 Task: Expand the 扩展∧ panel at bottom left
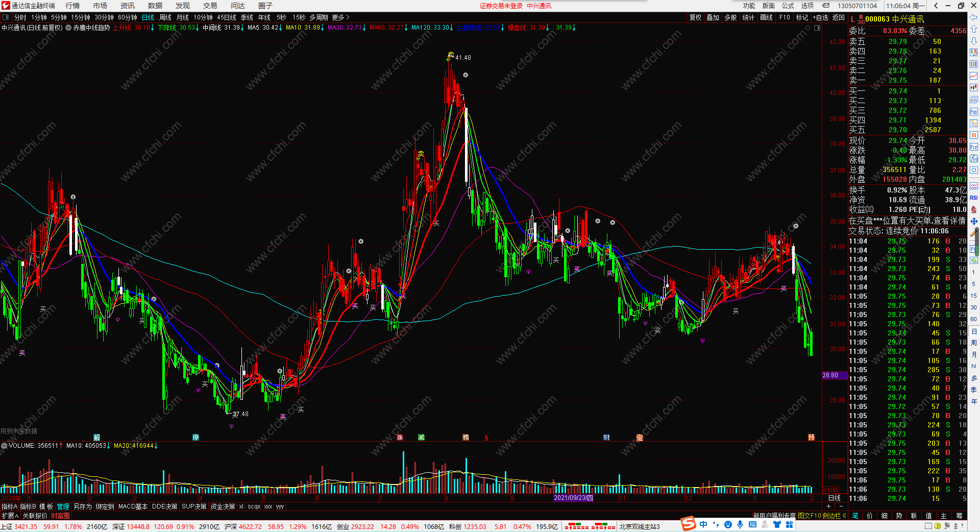click(x=10, y=516)
